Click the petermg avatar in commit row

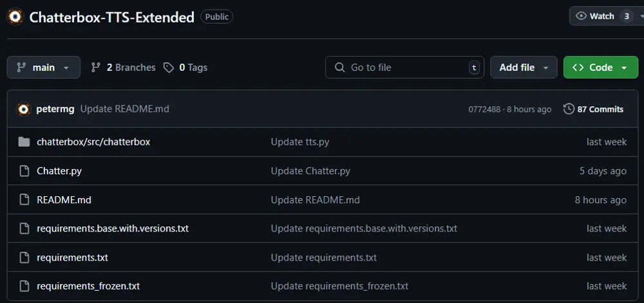point(24,109)
